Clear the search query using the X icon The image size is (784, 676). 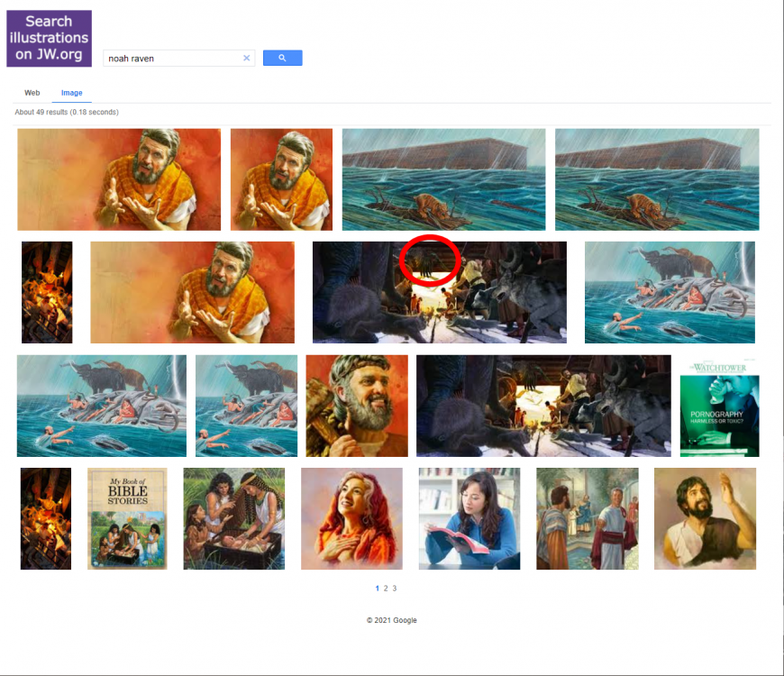pos(246,58)
